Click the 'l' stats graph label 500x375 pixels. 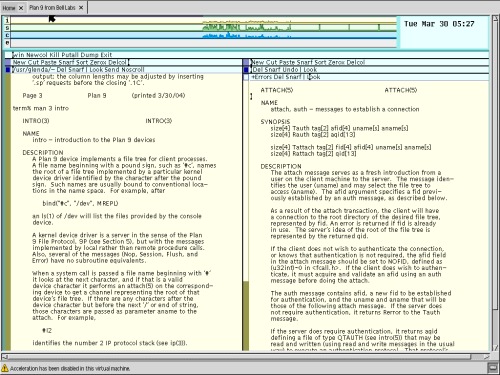click(7, 20)
